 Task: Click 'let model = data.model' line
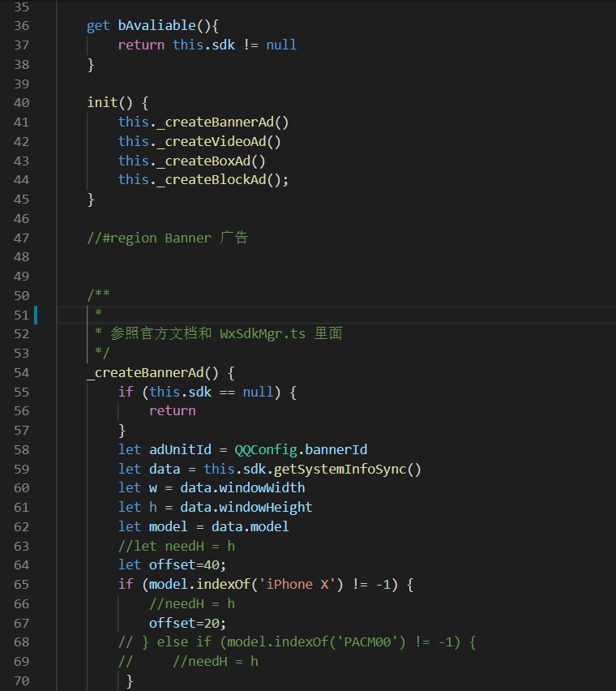[x=203, y=527]
